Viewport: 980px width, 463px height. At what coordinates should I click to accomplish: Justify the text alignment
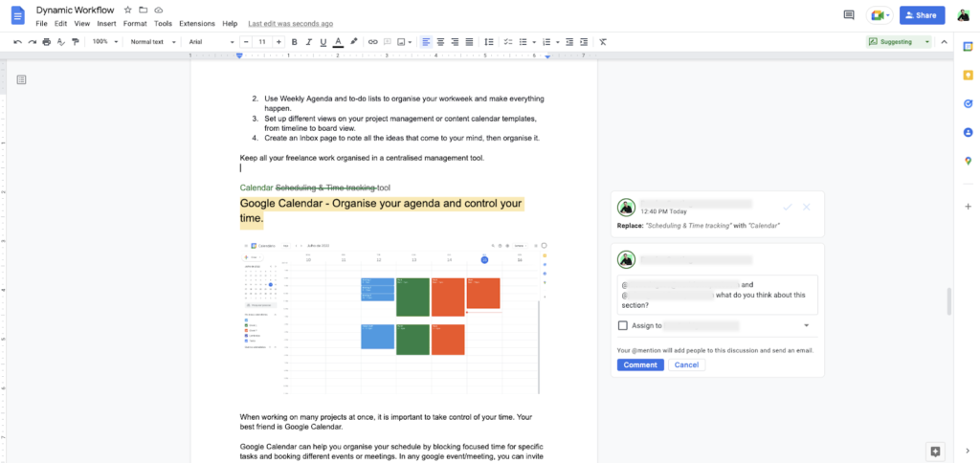click(469, 42)
